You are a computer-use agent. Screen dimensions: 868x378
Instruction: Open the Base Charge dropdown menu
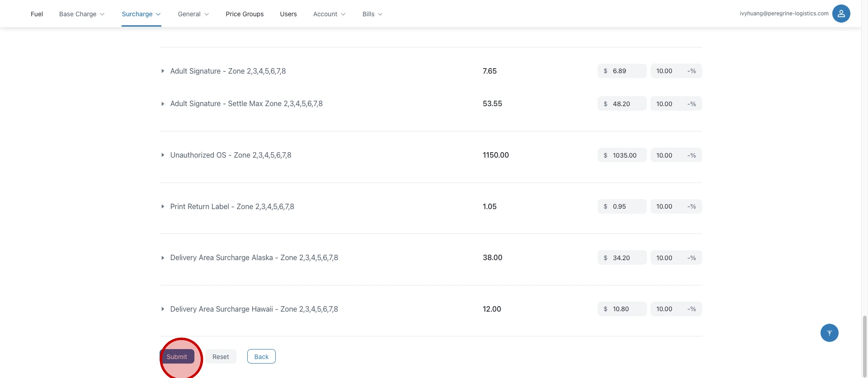(82, 14)
